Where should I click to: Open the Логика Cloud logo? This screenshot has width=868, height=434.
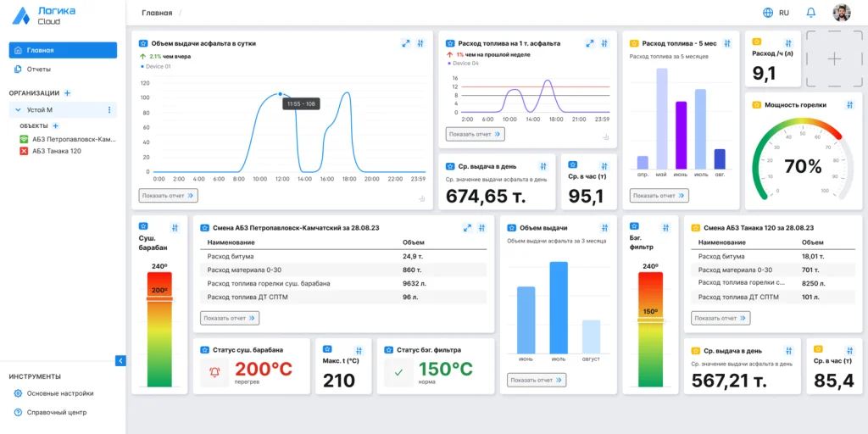[x=44, y=16]
